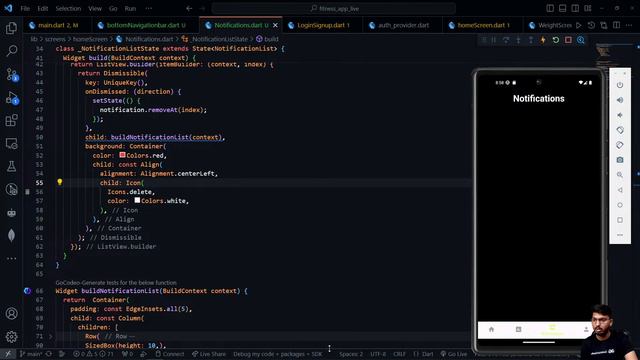Switch to auth_provider.dart tab
The height and width of the screenshot is (360, 640).
point(402,25)
